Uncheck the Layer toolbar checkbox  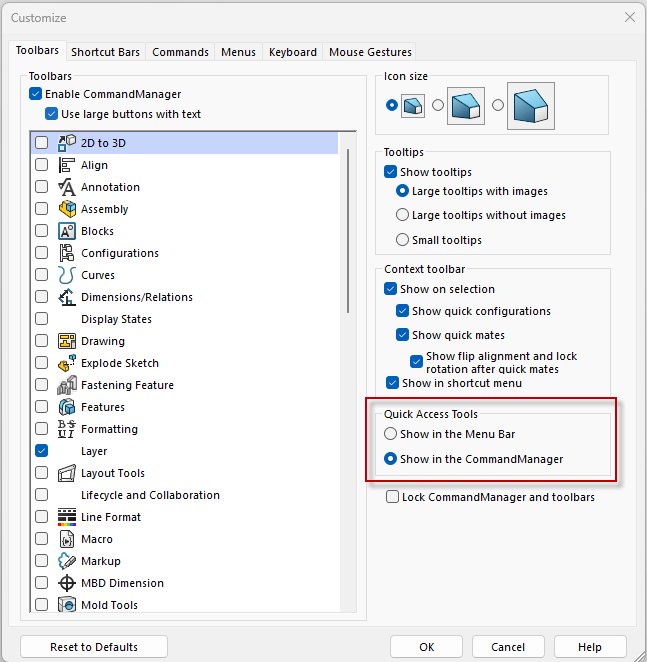(x=41, y=451)
